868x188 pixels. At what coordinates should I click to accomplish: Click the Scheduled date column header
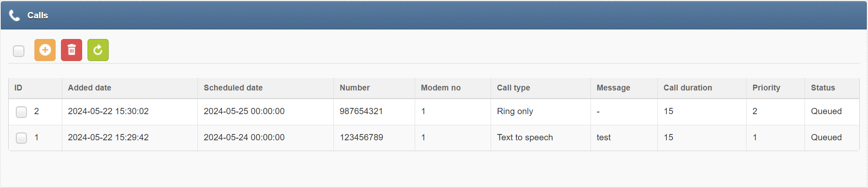tap(233, 88)
